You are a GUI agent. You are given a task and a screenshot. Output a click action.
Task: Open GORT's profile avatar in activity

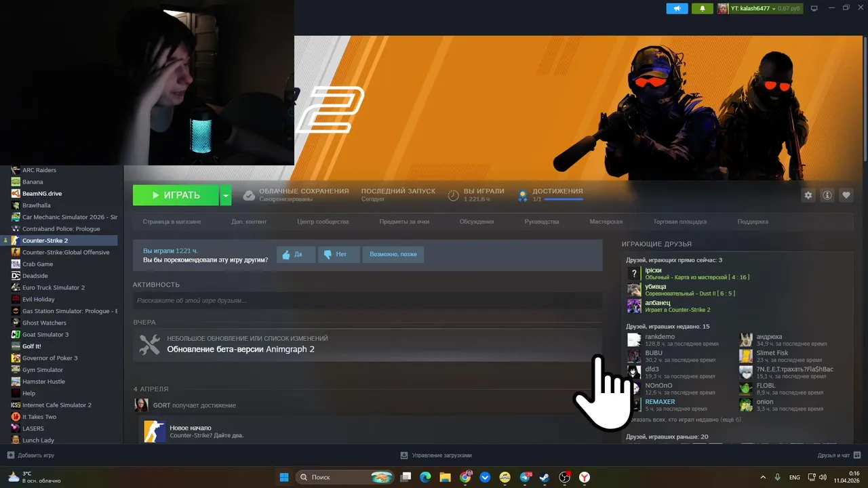[x=141, y=405]
